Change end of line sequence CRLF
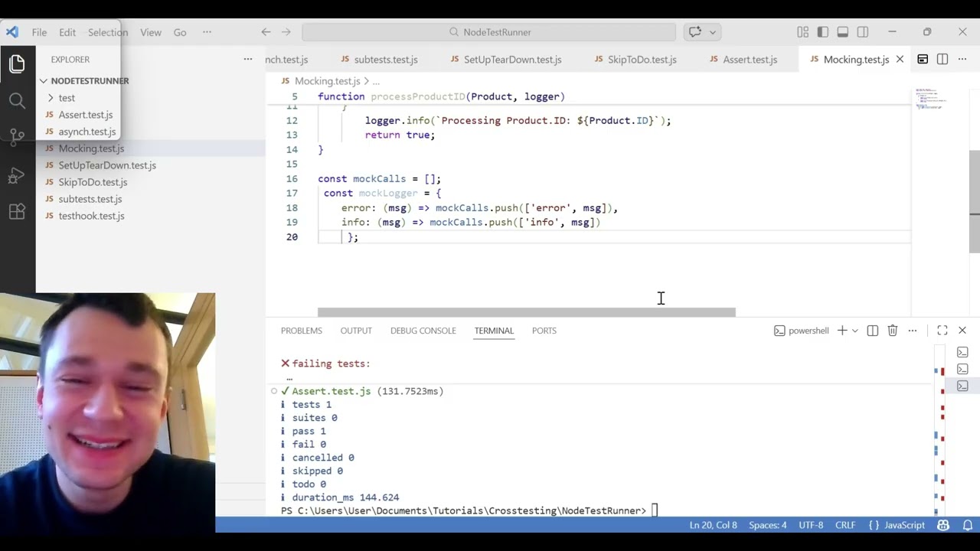The height and width of the screenshot is (551, 980). tap(845, 525)
